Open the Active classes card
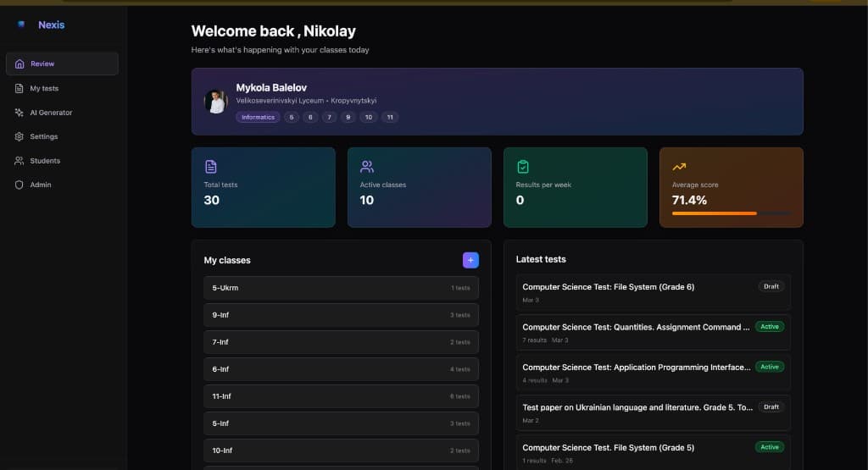 point(420,187)
